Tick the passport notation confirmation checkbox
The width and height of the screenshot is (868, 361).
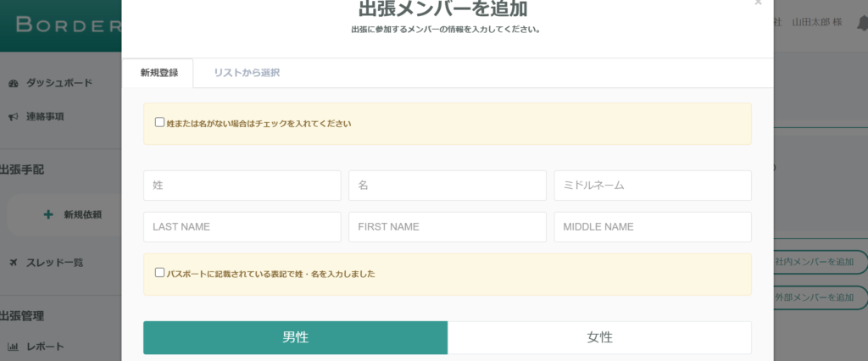(159, 272)
